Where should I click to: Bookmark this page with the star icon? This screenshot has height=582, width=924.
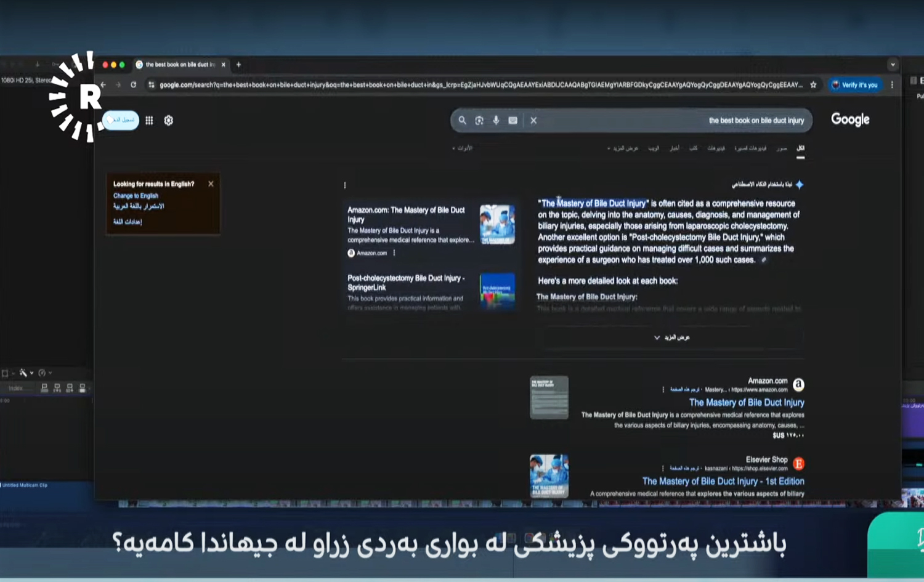pos(813,85)
